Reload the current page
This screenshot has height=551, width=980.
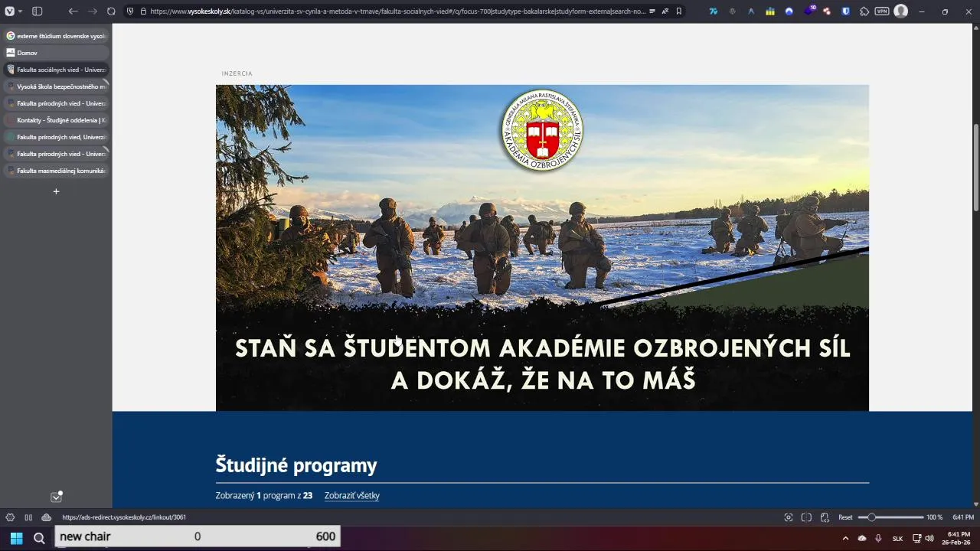[x=111, y=11]
